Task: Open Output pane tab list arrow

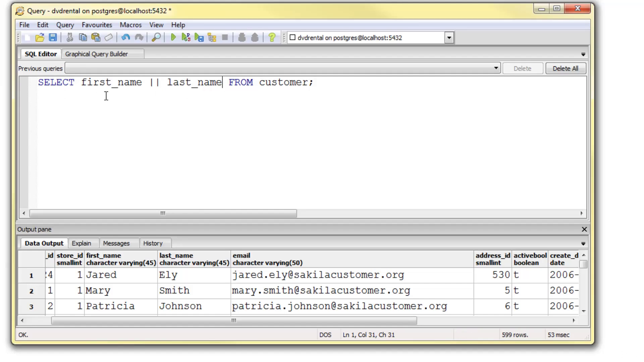Action: click(583, 244)
